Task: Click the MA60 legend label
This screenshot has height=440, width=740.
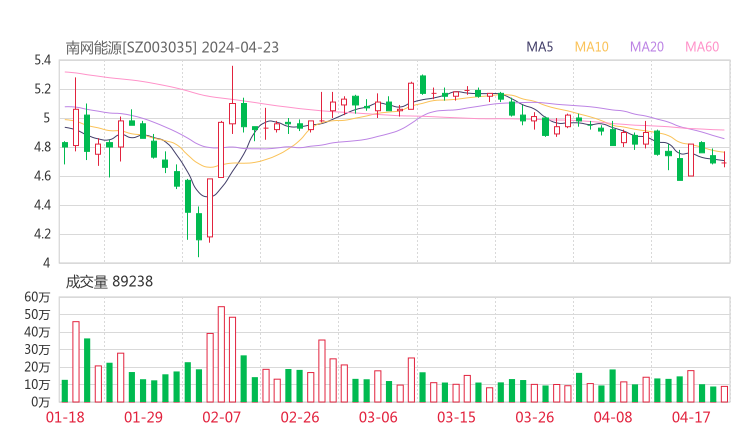Action: coord(702,47)
